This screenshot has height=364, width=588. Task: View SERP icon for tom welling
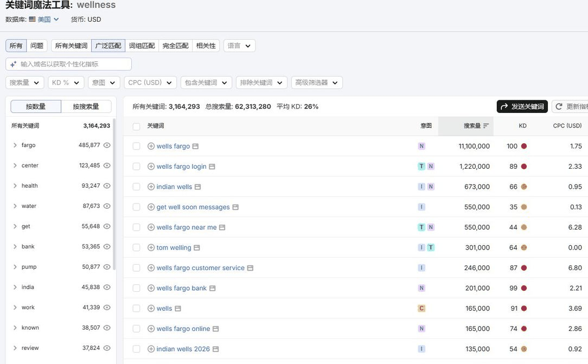click(197, 247)
